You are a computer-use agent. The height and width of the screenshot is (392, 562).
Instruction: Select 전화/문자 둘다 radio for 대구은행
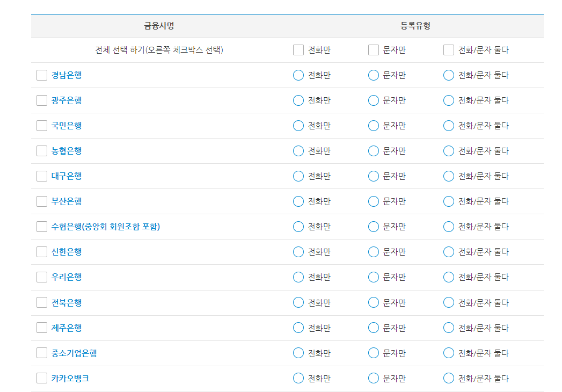448,176
